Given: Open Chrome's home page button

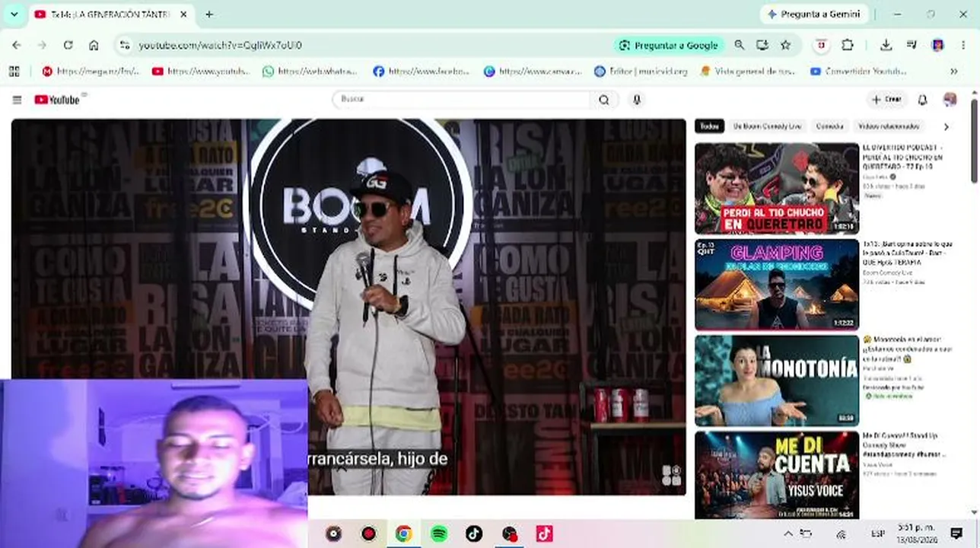Looking at the screenshot, I should 94,45.
